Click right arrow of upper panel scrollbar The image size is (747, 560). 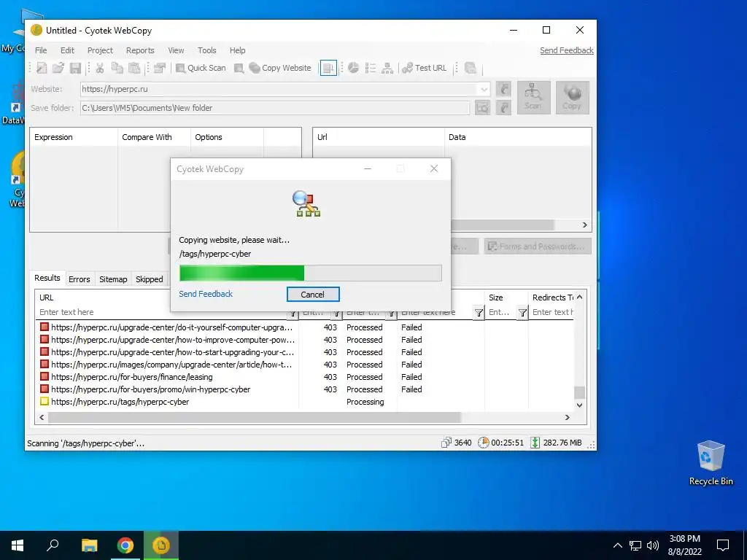point(585,225)
